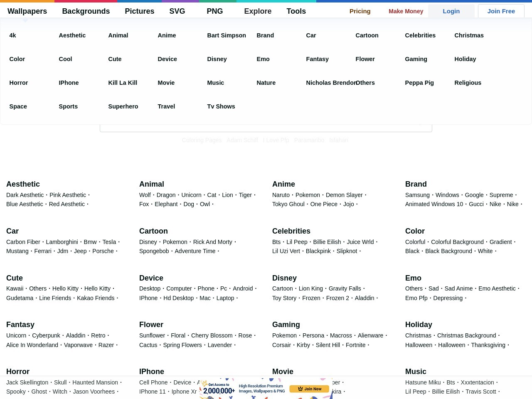The image size is (532, 399).
Task: Open the Make Money link
Action: pyautogui.click(x=406, y=11)
